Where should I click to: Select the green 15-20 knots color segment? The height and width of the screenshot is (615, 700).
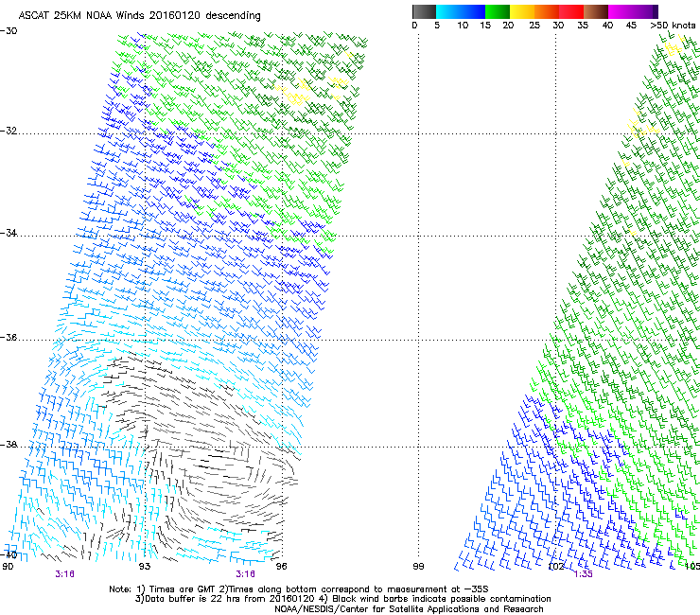(498, 11)
